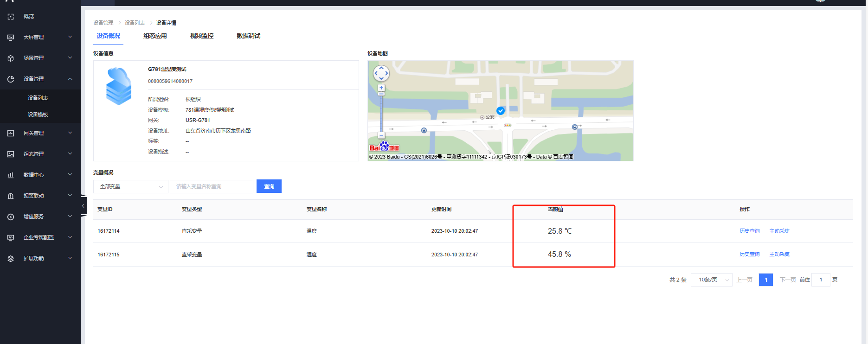Click the map pan direction control
The height and width of the screenshot is (344, 868).
click(381, 73)
